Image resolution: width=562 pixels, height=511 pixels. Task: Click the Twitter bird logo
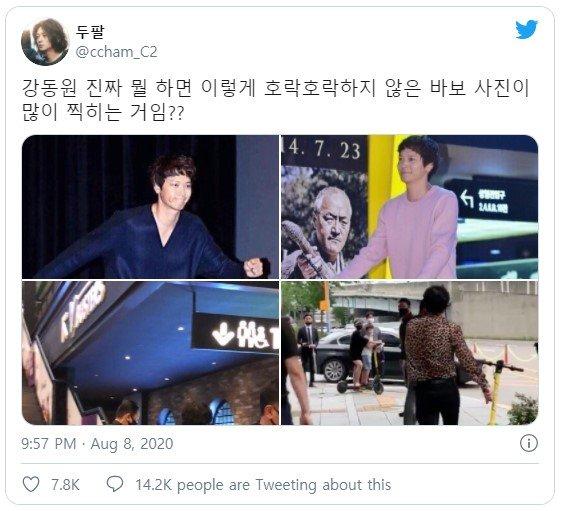point(527,30)
